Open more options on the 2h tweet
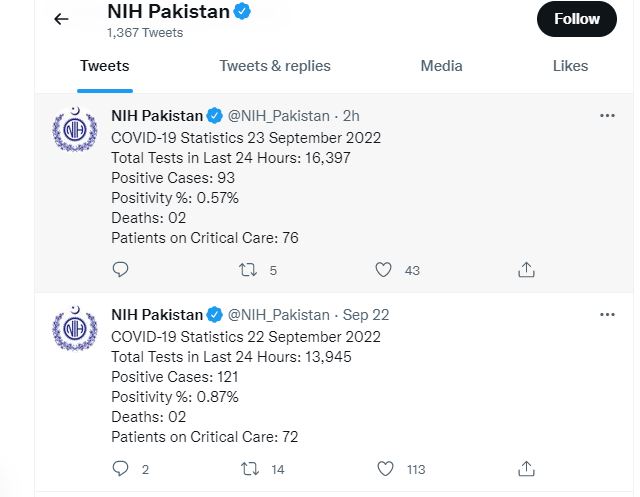 pos(607,116)
